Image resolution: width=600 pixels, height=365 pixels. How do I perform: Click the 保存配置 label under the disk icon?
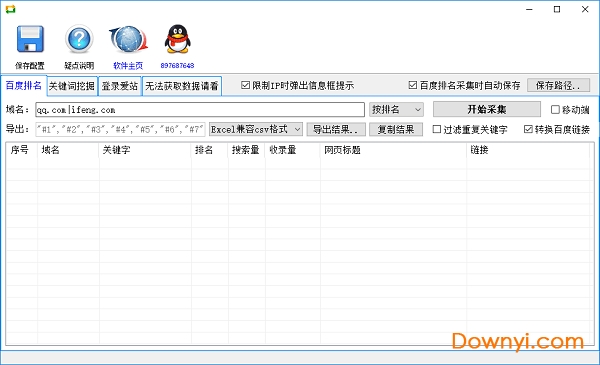30,66
